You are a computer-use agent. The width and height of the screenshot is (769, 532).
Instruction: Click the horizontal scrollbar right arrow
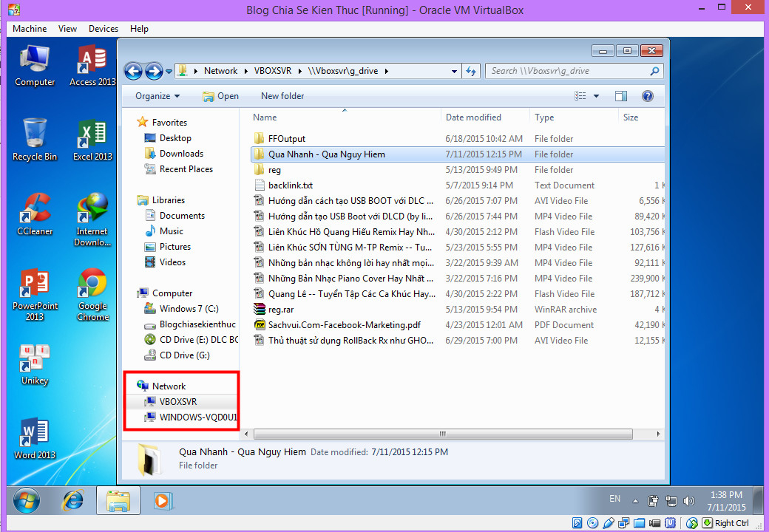click(x=658, y=434)
